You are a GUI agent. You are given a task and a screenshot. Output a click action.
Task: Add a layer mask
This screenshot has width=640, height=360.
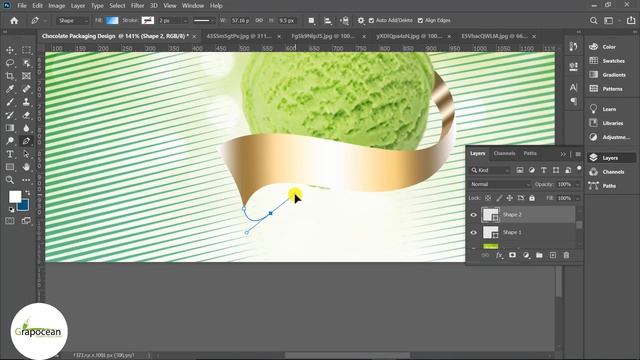512,255
